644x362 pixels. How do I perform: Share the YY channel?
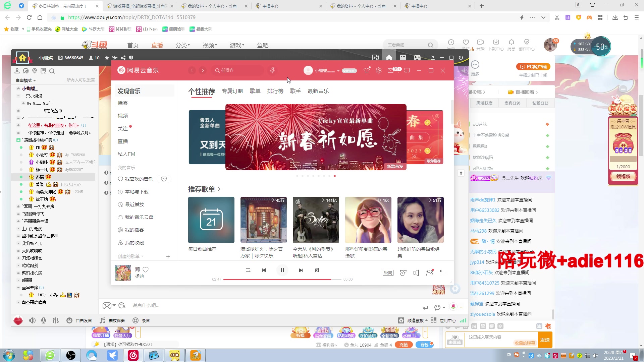(x=123, y=58)
